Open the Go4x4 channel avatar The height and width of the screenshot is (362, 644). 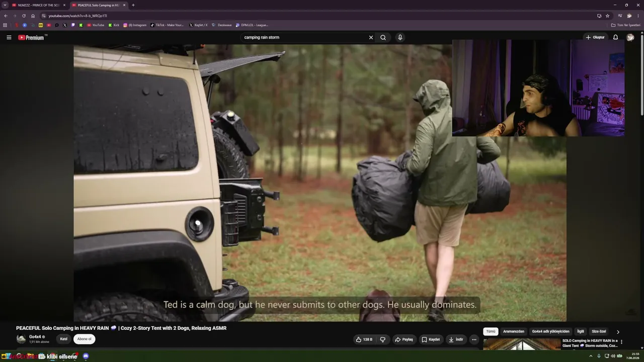pos(21,339)
